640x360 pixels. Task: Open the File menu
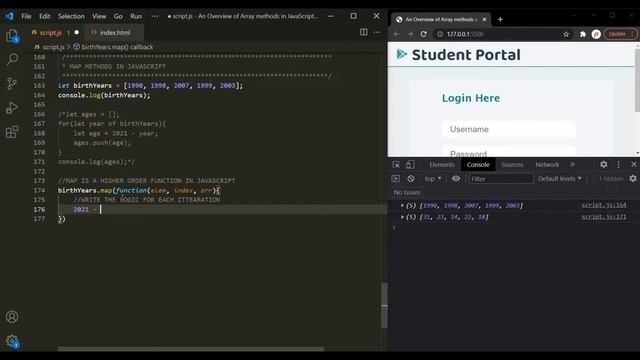(x=27, y=16)
